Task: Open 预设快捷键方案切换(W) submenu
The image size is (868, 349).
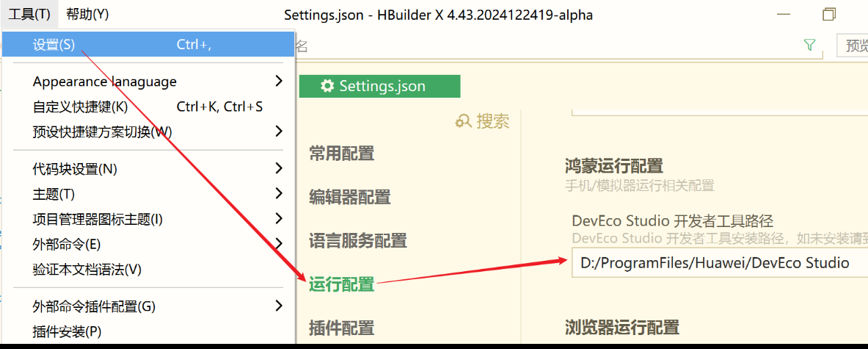Action: point(147,132)
